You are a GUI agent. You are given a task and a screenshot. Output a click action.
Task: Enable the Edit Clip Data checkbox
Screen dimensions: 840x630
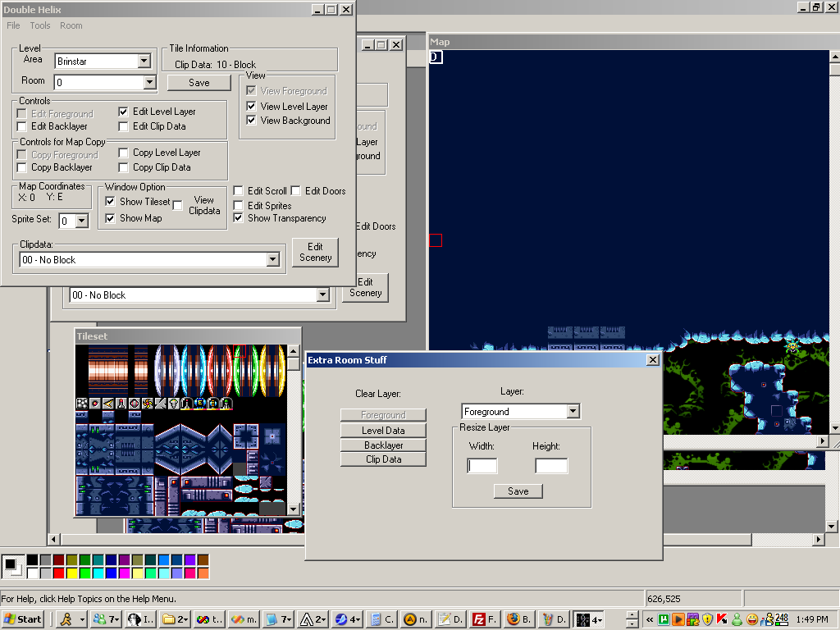point(123,126)
